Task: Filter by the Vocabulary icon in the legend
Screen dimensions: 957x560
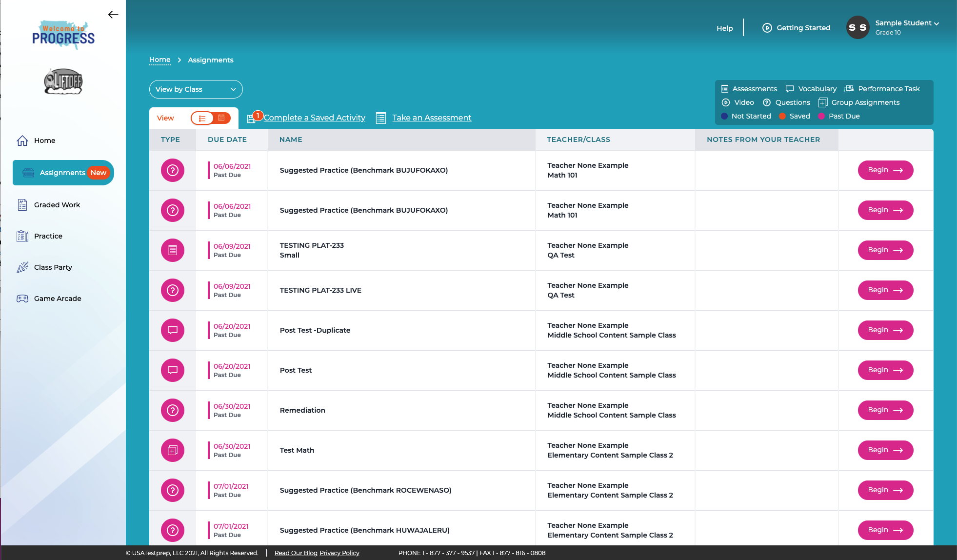Action: click(x=790, y=88)
